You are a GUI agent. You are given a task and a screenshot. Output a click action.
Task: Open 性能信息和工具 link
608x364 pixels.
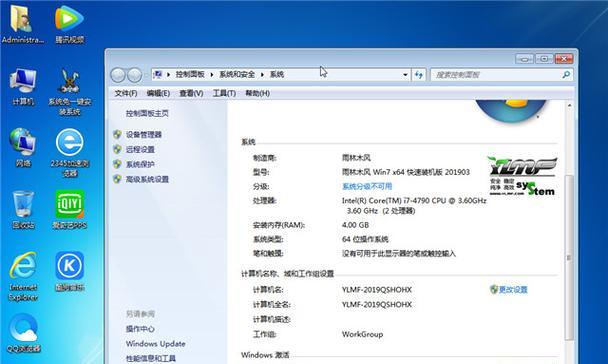point(151,358)
